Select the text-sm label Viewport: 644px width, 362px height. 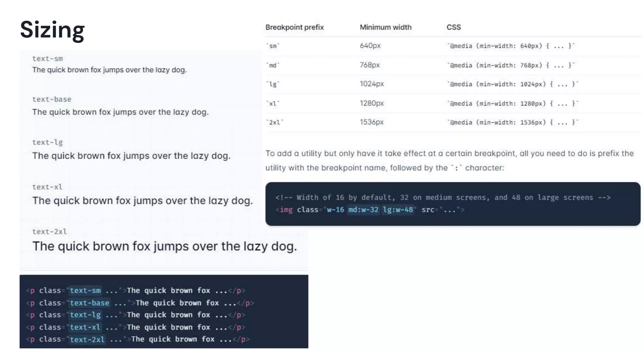(x=47, y=58)
